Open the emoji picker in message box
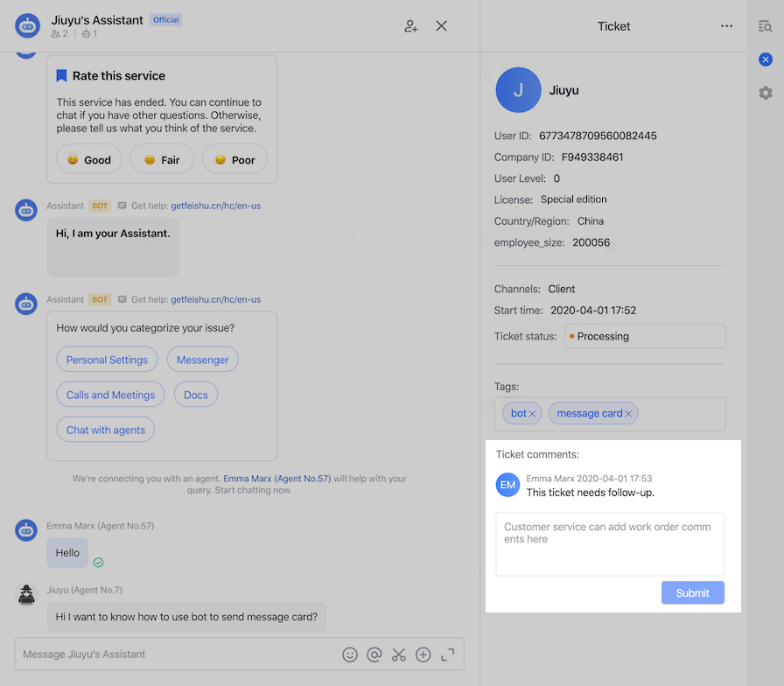 point(350,654)
